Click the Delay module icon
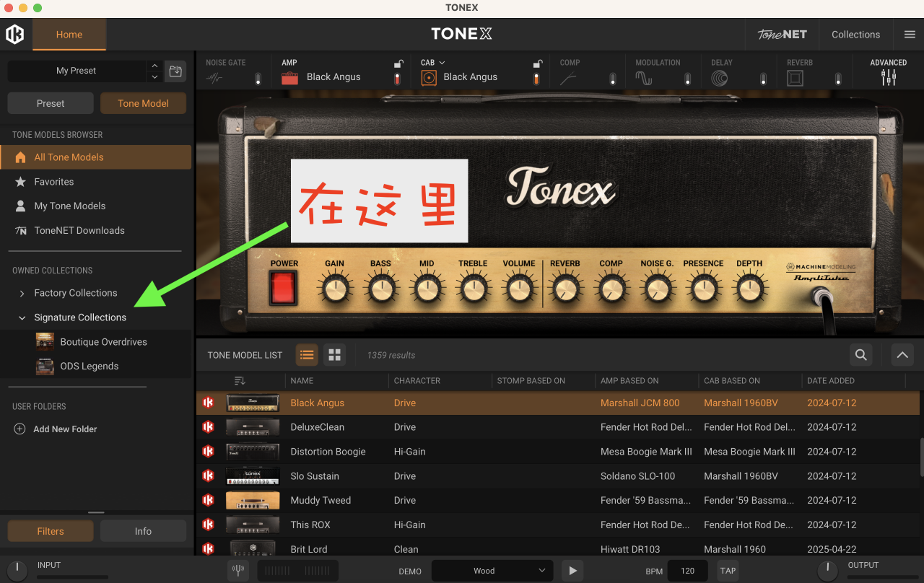This screenshot has height=583, width=924. tap(720, 79)
